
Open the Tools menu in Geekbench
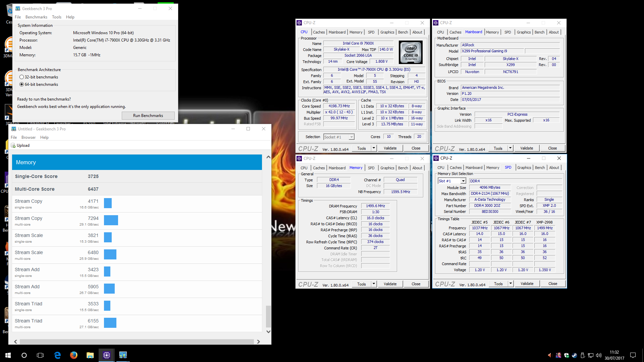point(57,17)
